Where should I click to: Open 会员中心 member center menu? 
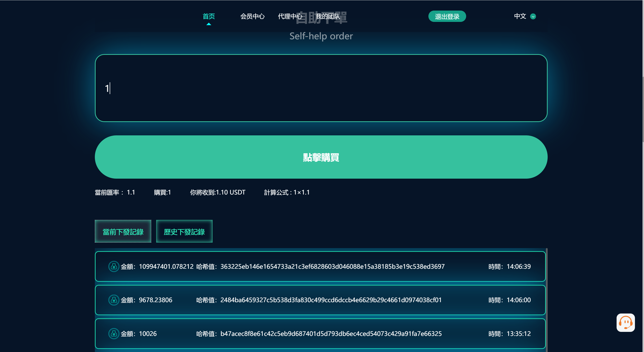pyautogui.click(x=252, y=16)
